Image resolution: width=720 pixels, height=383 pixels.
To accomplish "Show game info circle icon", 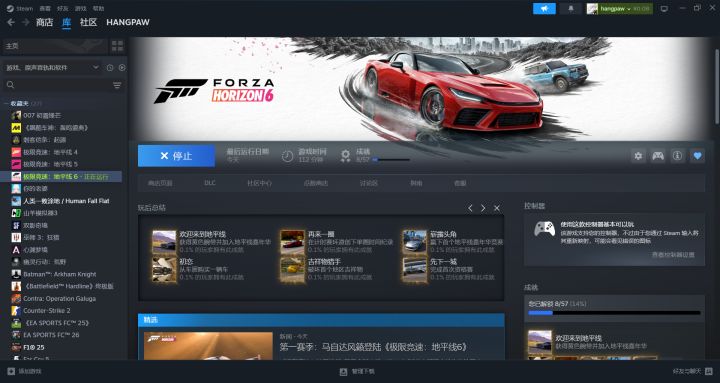I will tap(677, 156).
